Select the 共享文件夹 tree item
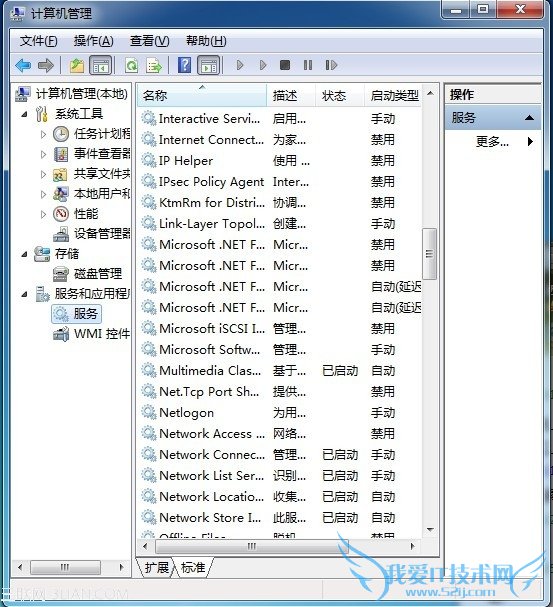 (x=92, y=174)
